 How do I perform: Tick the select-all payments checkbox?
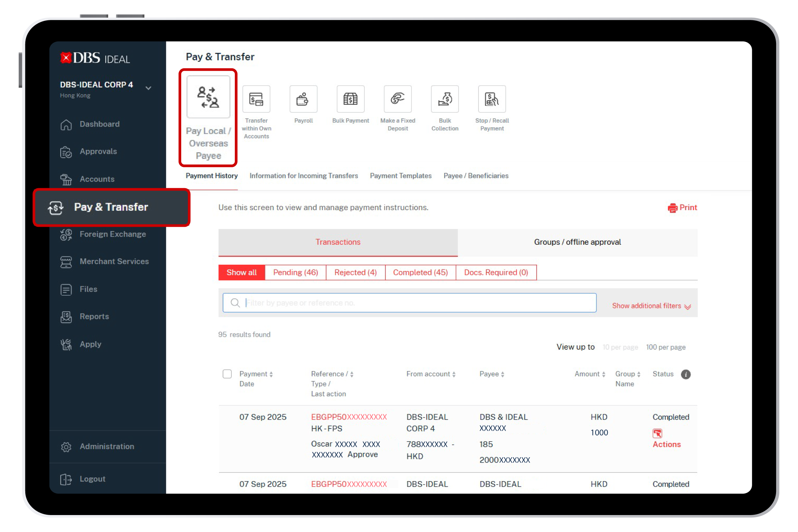point(227,374)
